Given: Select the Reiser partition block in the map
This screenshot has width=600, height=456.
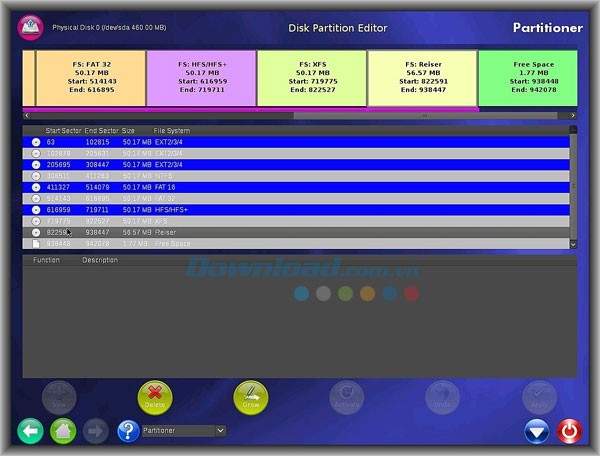Looking at the screenshot, I should point(422,78).
